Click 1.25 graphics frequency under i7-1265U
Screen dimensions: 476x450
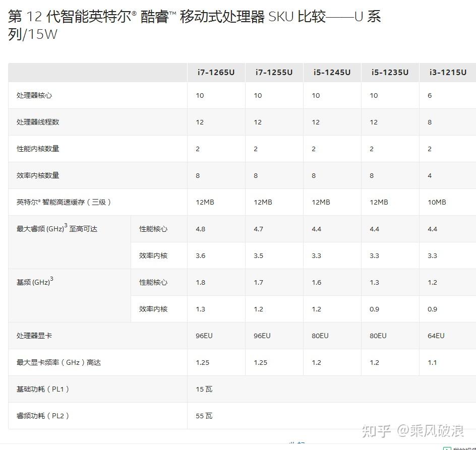pos(203,363)
